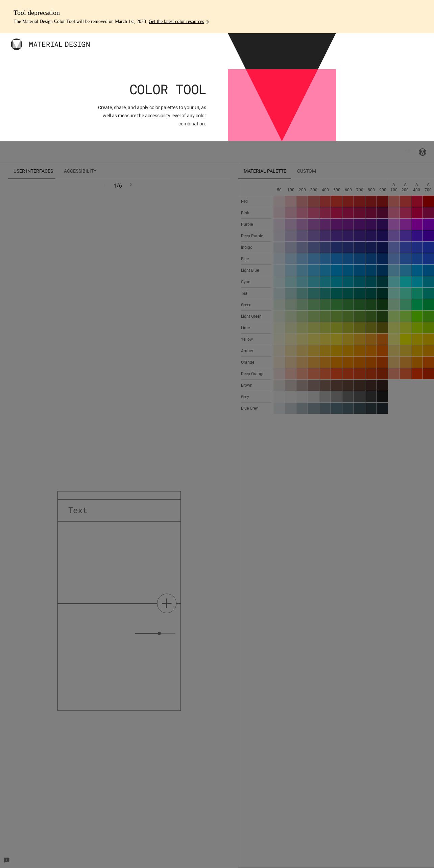Pick the Red 500 swatch
The height and width of the screenshot is (868, 434).
tap(336, 201)
